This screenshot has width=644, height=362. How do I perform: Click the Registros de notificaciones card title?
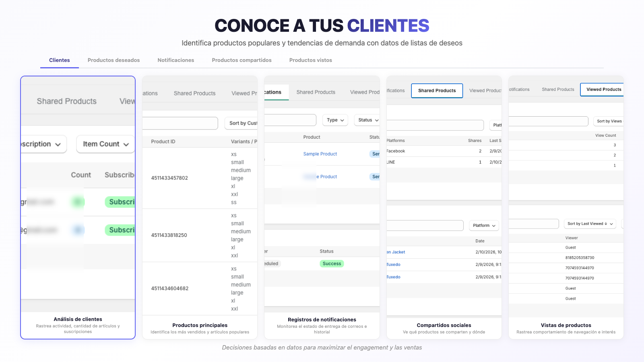click(x=322, y=320)
